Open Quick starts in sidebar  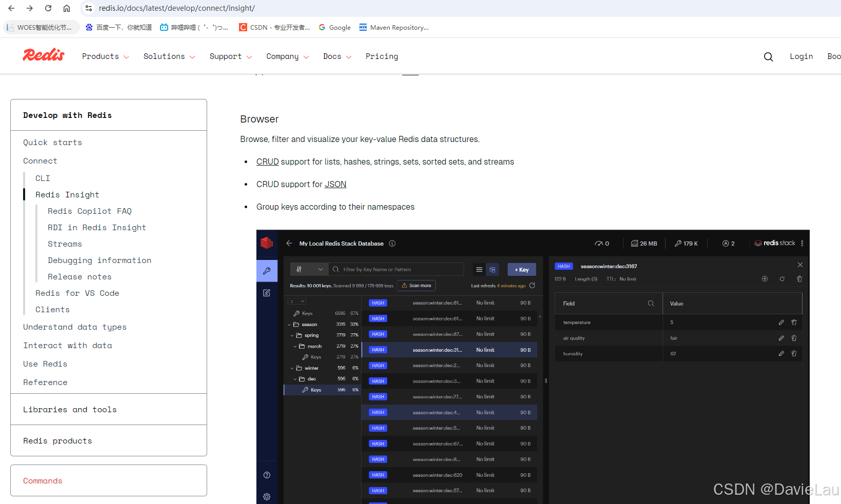(x=52, y=143)
